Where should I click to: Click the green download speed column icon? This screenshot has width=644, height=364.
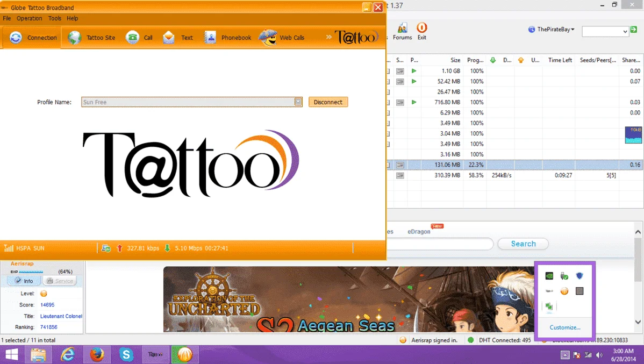click(x=493, y=60)
